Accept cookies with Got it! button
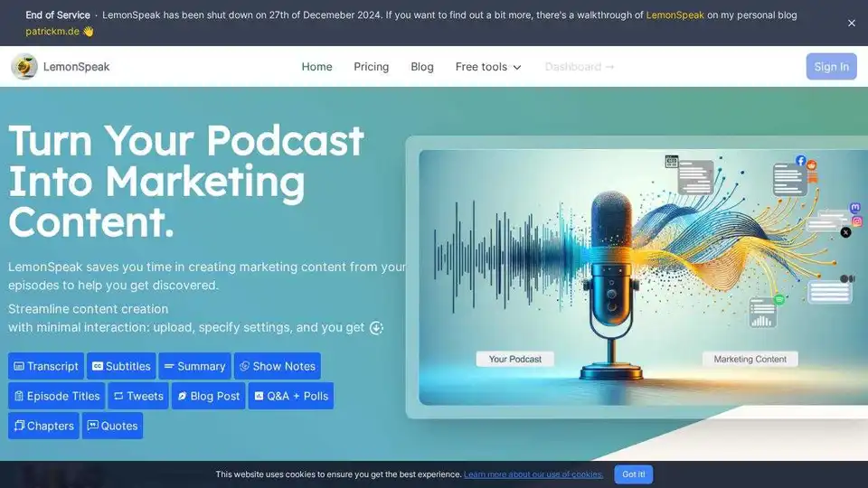Image resolution: width=868 pixels, height=488 pixels. click(633, 474)
